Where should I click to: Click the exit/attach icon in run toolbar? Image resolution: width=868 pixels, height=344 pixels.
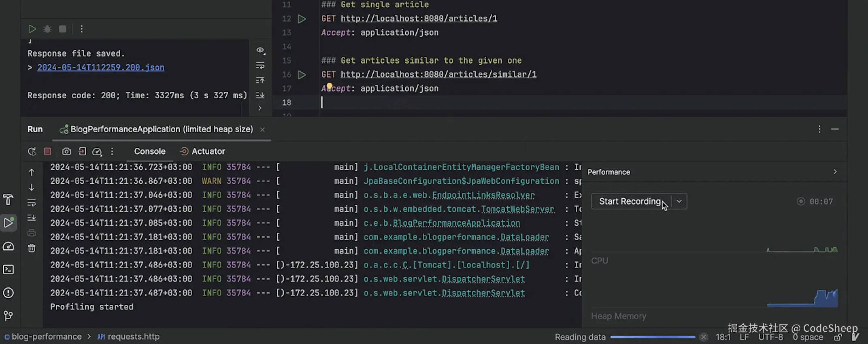coord(82,151)
